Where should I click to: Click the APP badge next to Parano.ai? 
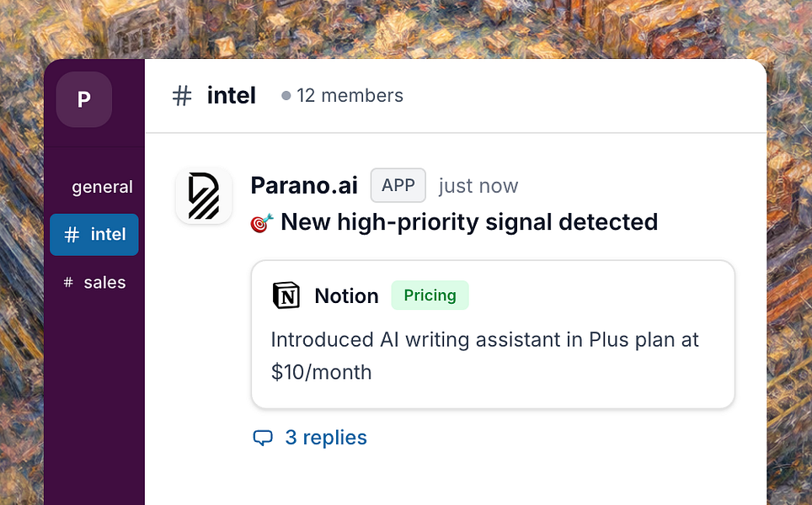(x=398, y=185)
